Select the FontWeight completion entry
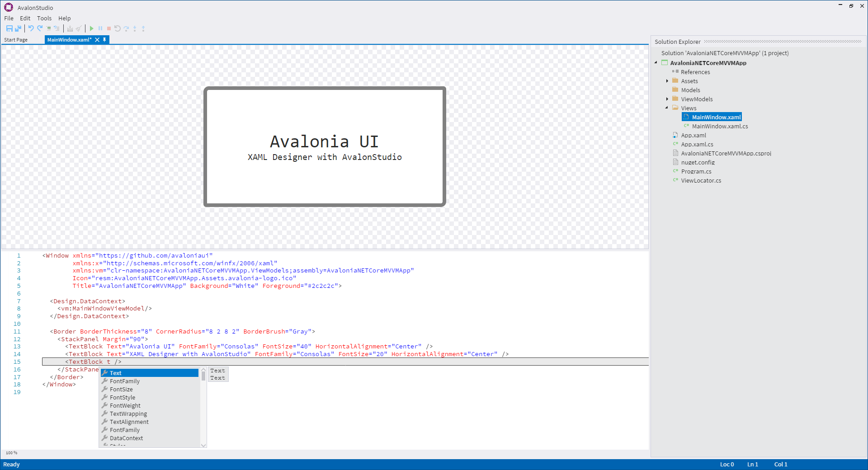 [x=125, y=405]
